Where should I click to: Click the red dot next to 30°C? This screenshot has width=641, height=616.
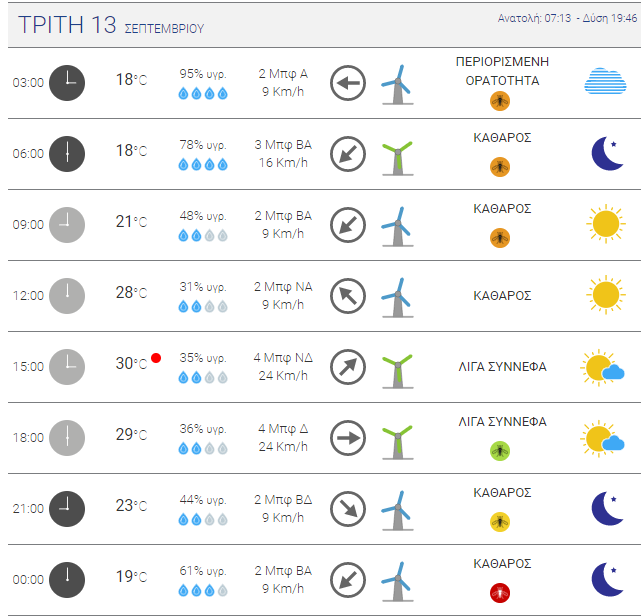(156, 358)
